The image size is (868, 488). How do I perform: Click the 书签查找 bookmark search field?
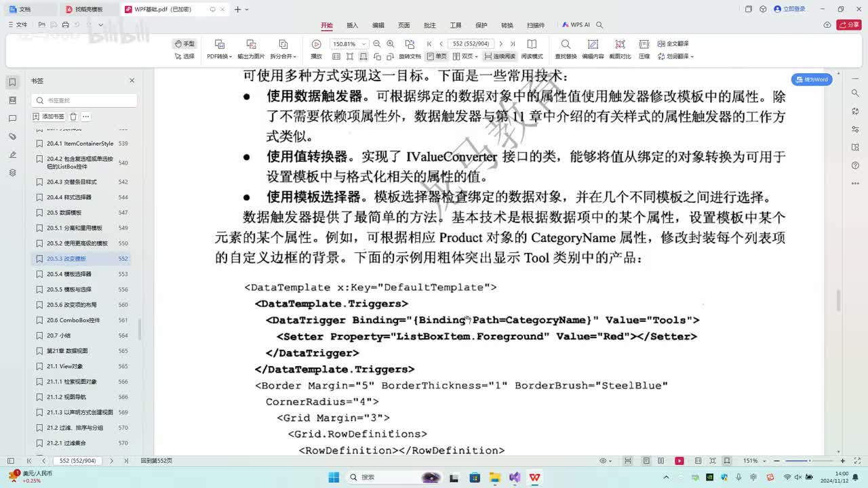[x=84, y=100]
